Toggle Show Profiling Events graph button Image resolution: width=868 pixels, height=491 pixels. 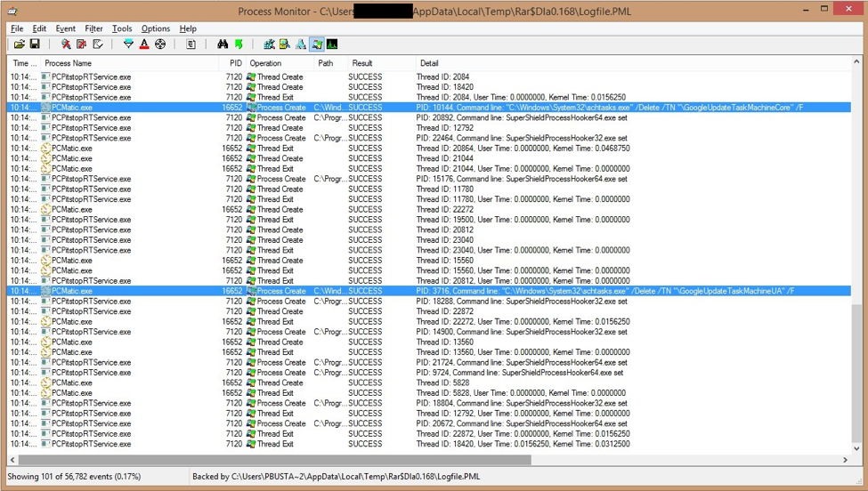[x=332, y=44]
